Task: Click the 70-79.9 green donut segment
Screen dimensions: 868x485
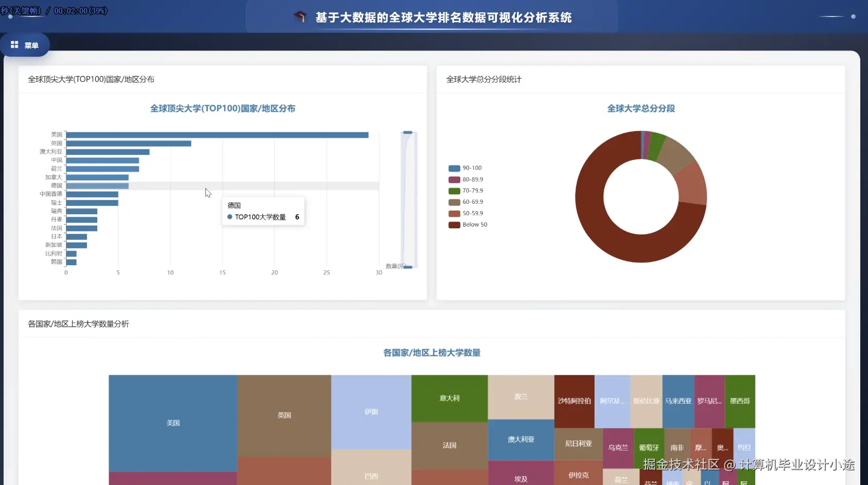Action: pos(656,146)
